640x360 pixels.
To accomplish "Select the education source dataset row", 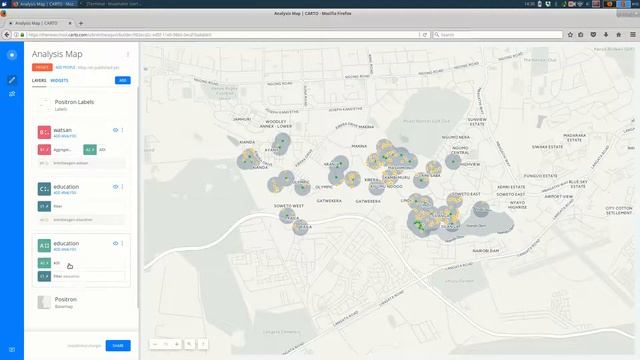I will pyautogui.click(x=81, y=220).
